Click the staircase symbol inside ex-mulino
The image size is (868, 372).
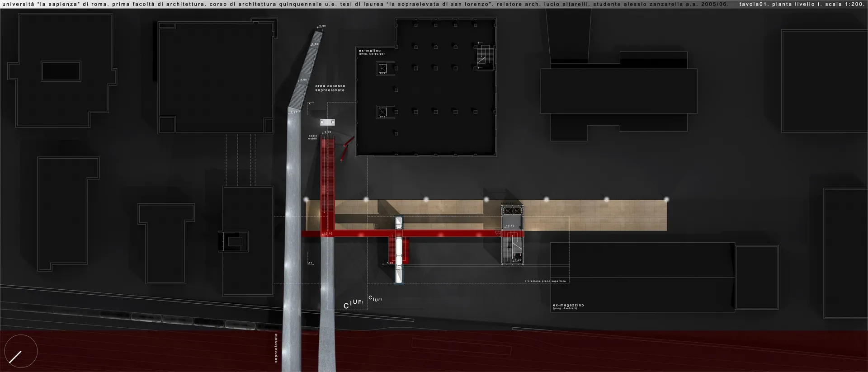[485, 57]
